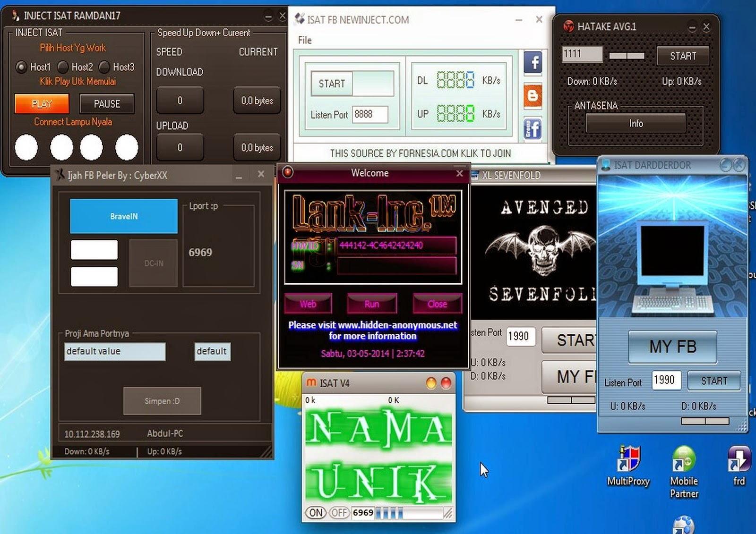Click the 'default value' proxy field
Screen dimensions: 756x534
tap(115, 351)
